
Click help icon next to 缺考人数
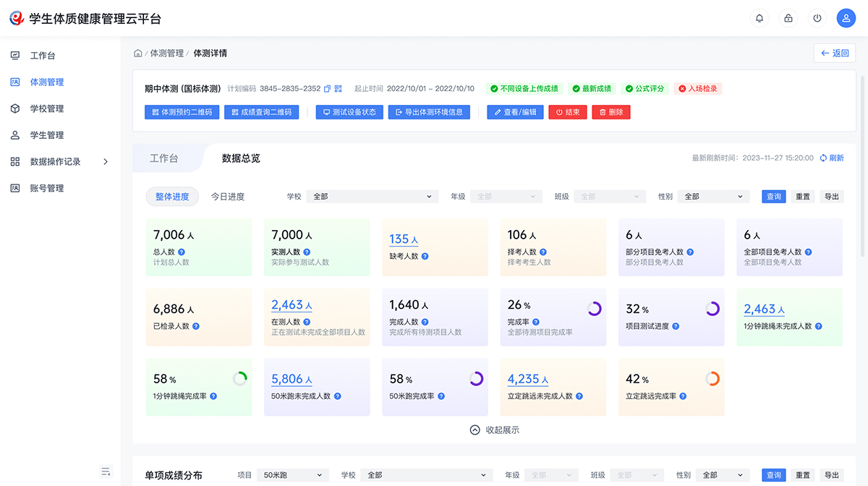[425, 256]
